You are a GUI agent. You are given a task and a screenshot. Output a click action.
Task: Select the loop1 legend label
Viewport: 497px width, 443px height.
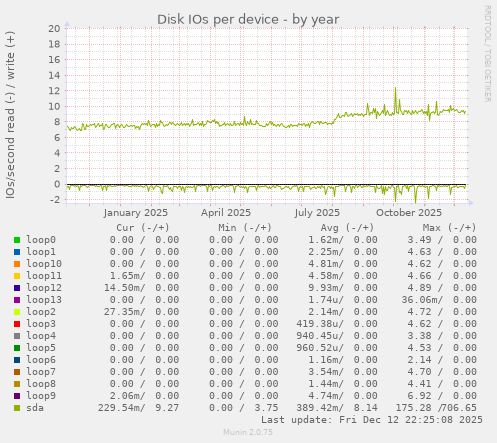(41, 252)
